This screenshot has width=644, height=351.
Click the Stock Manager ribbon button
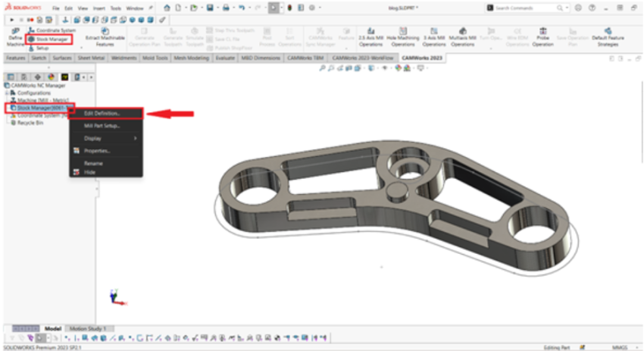pyautogui.click(x=48, y=39)
